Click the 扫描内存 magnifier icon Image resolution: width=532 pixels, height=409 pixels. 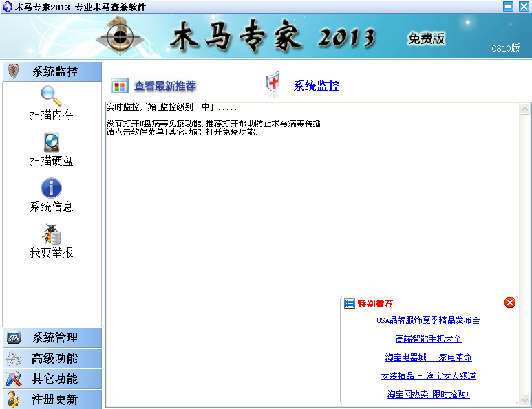coord(51,96)
